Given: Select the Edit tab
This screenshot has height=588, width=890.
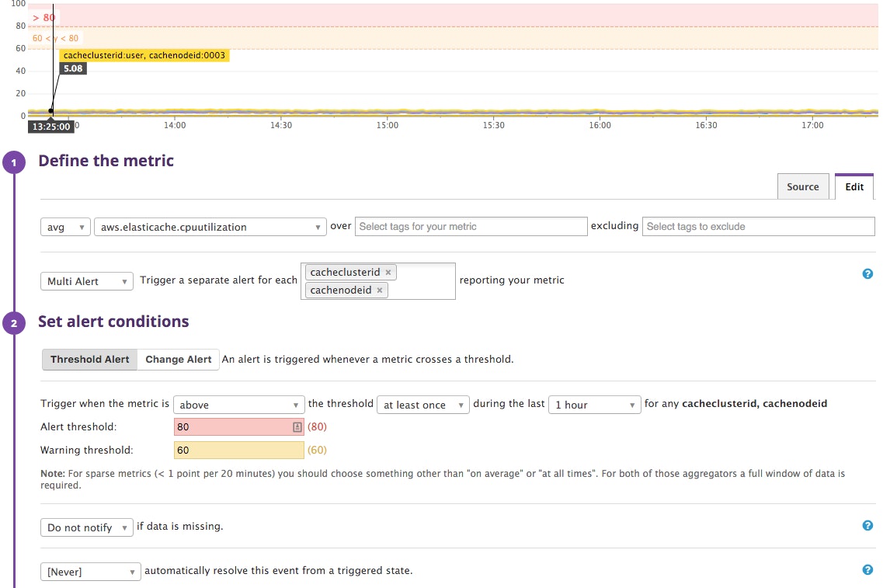Looking at the screenshot, I should coord(854,186).
